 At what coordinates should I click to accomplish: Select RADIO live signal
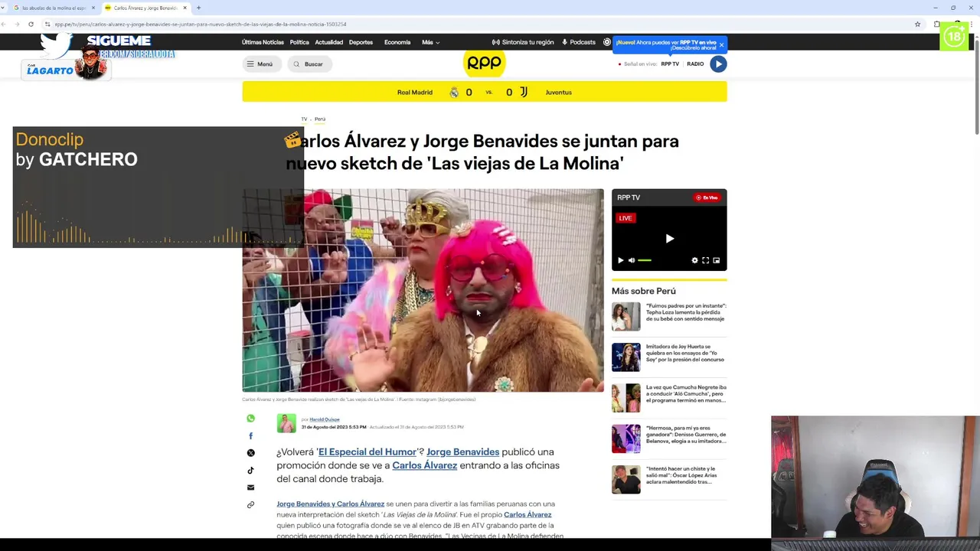coord(695,64)
